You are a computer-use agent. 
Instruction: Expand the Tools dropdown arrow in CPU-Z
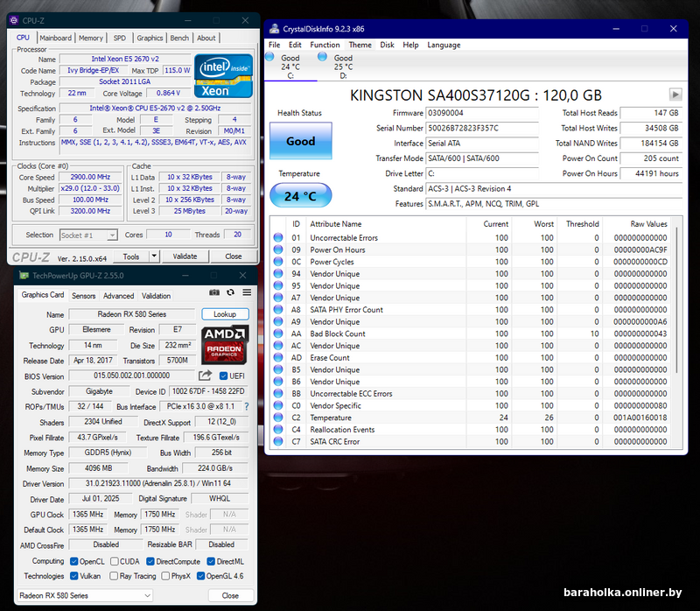(154, 256)
